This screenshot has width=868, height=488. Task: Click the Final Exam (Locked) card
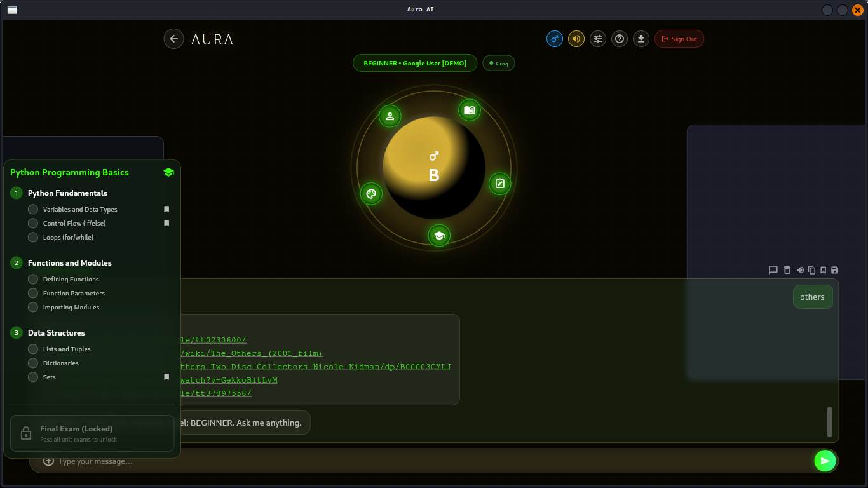92,433
